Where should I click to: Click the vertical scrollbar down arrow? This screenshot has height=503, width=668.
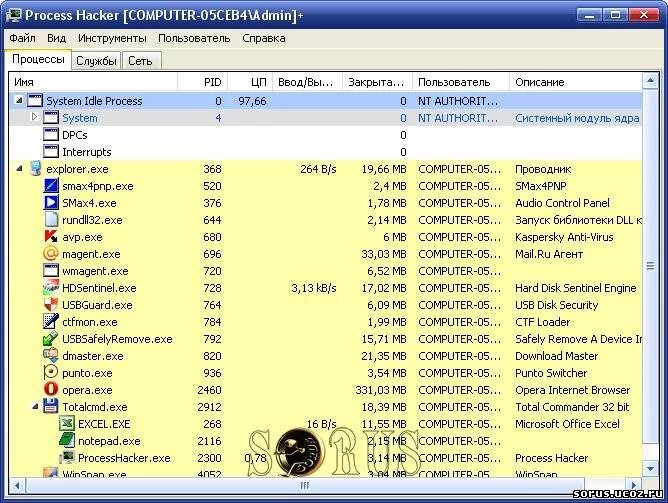point(650,469)
